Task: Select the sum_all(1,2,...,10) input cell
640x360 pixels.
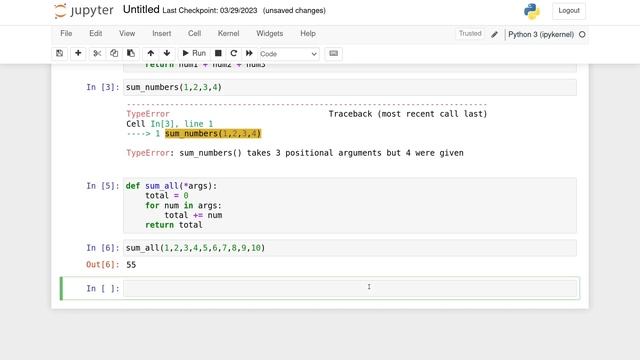Action: click(350, 248)
